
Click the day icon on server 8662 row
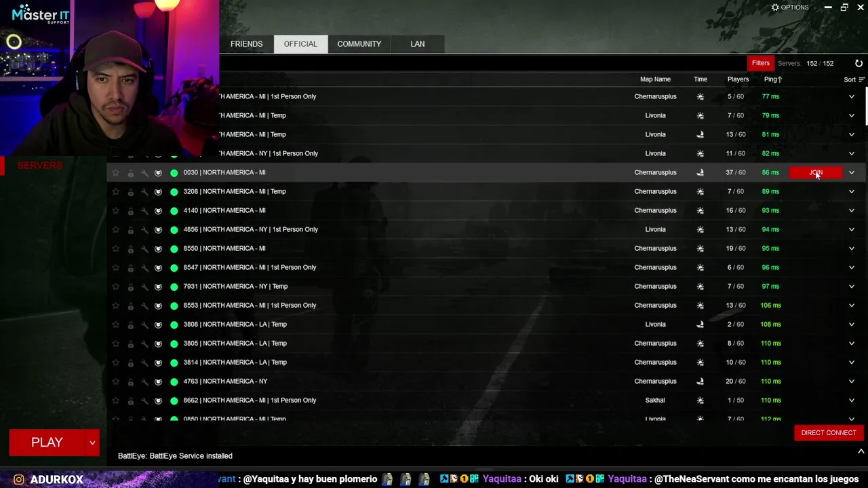pyautogui.click(x=701, y=400)
